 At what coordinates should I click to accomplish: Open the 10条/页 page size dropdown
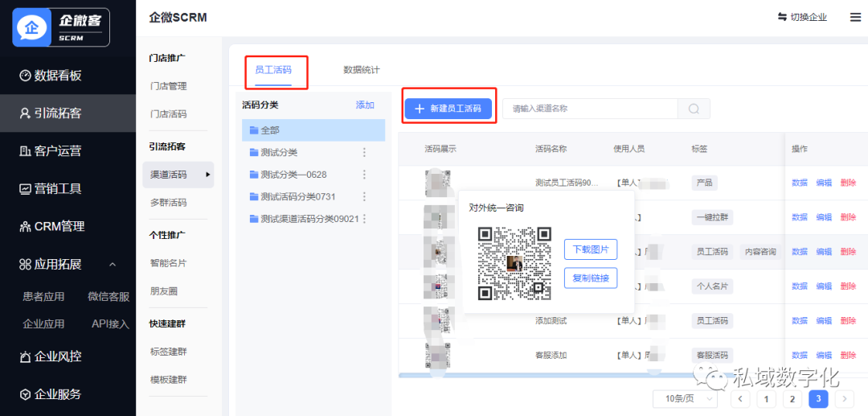click(x=686, y=399)
